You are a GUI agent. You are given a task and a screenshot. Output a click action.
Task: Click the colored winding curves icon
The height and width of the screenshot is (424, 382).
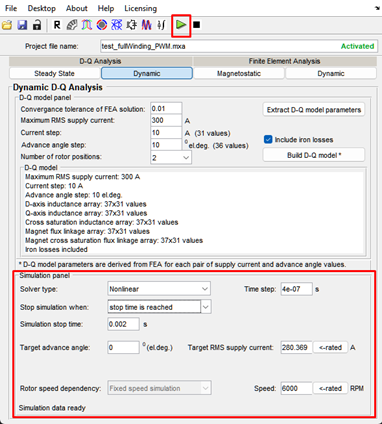pyautogui.click(x=87, y=25)
